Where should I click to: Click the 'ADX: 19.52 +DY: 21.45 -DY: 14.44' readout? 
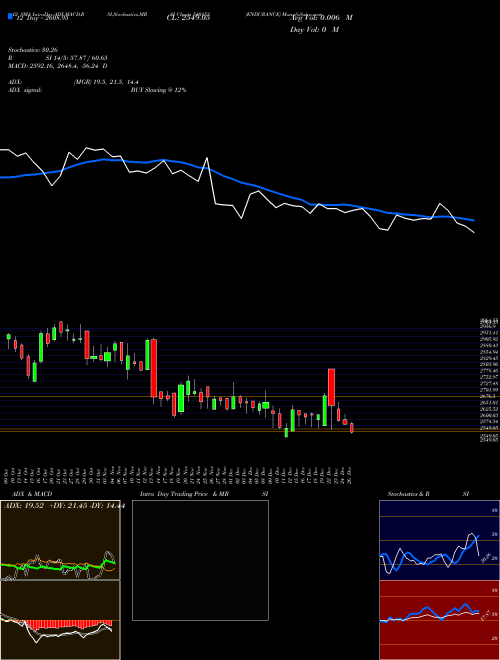click(x=64, y=506)
